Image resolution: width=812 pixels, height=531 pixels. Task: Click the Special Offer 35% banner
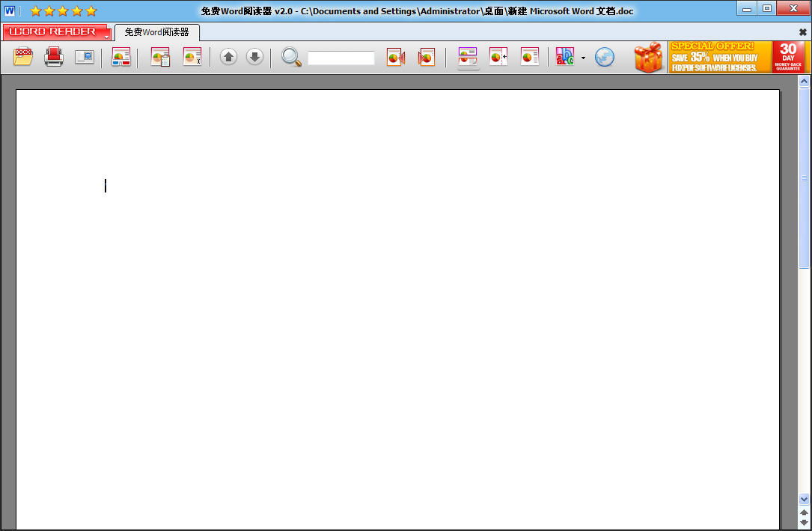point(720,57)
